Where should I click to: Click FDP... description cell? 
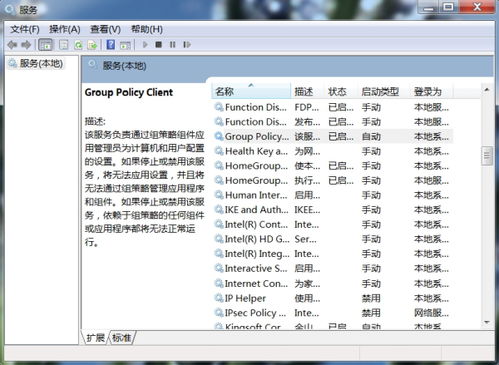(307, 107)
